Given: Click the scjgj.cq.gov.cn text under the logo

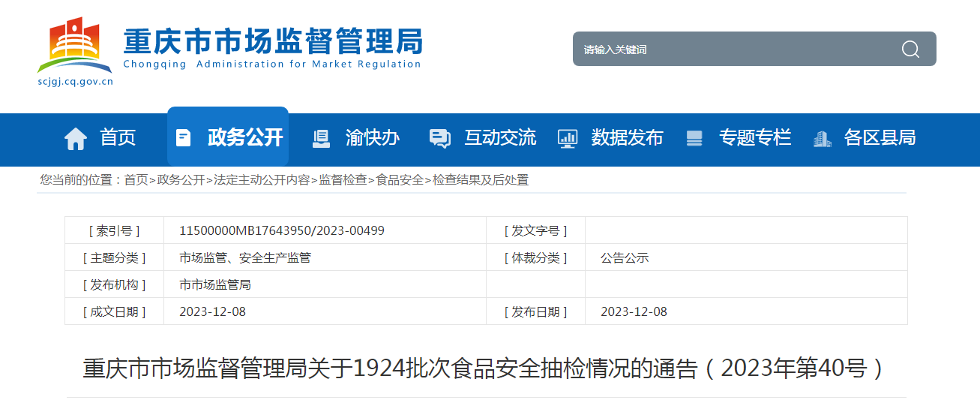Looking at the screenshot, I should [75, 82].
